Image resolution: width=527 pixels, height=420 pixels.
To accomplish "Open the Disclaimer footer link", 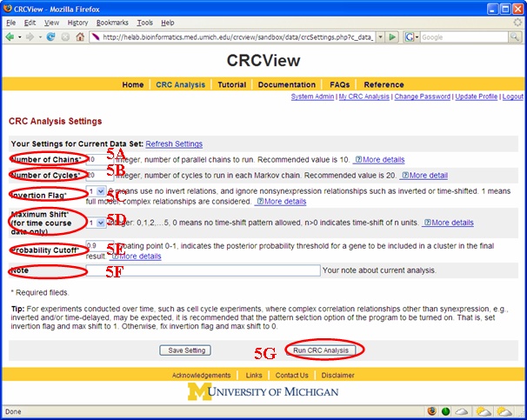I will (337, 375).
